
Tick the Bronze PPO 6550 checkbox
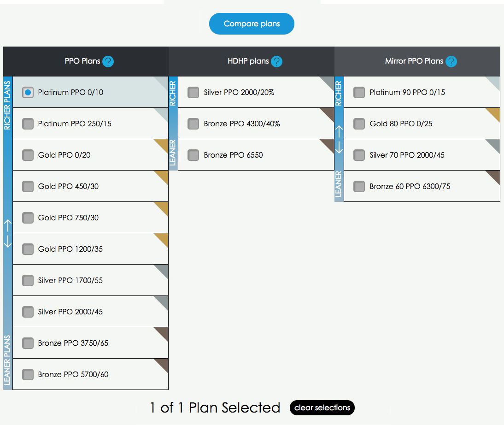(193, 155)
